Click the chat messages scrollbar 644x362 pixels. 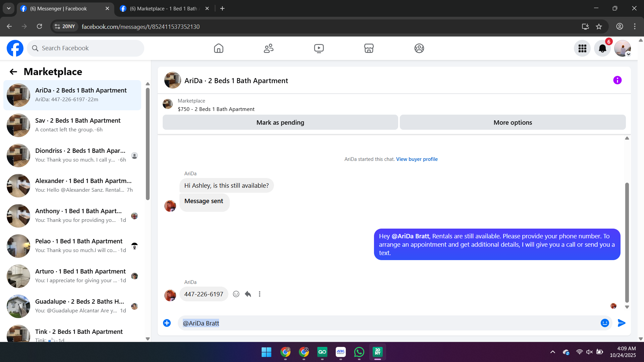627,243
